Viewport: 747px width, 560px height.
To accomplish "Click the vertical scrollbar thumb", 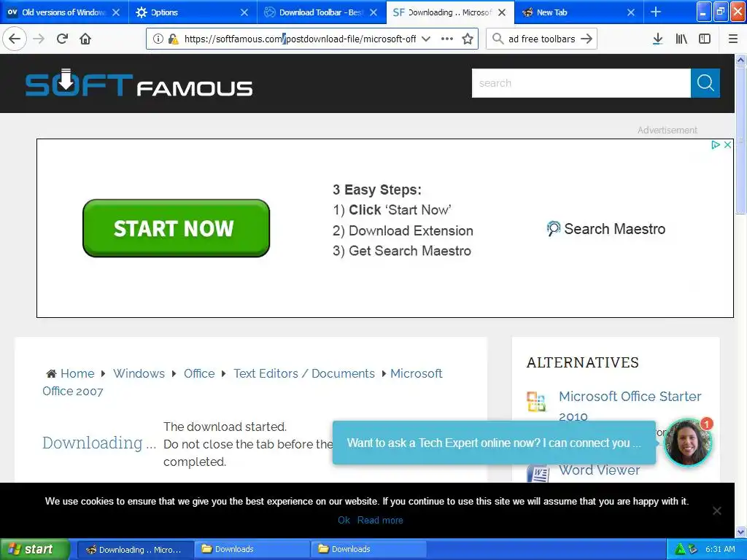I will 741,139.
